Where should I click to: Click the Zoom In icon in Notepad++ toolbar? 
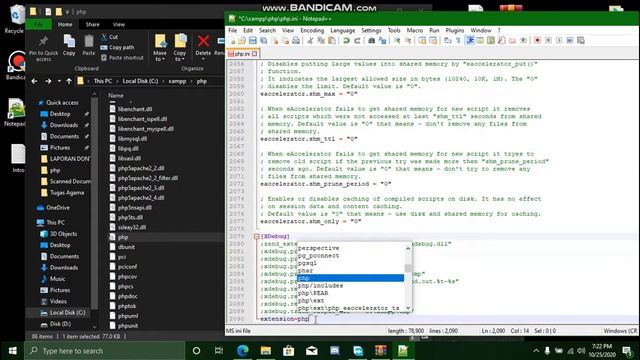click(x=397, y=40)
